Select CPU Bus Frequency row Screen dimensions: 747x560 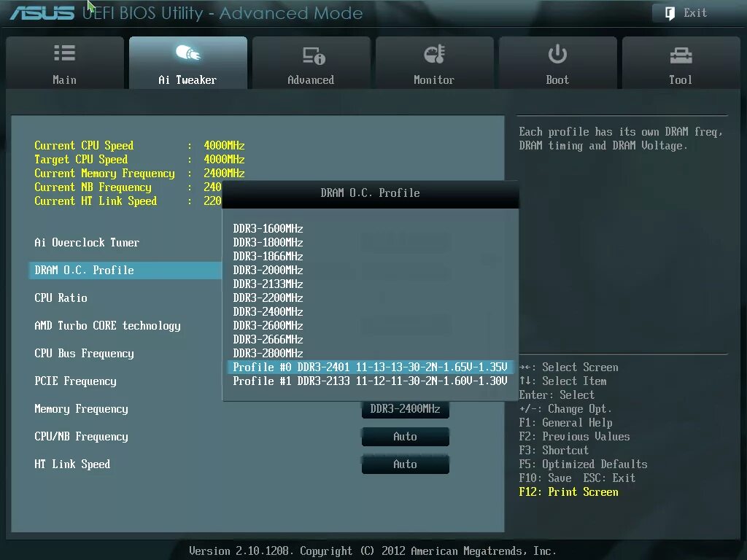[x=85, y=354]
